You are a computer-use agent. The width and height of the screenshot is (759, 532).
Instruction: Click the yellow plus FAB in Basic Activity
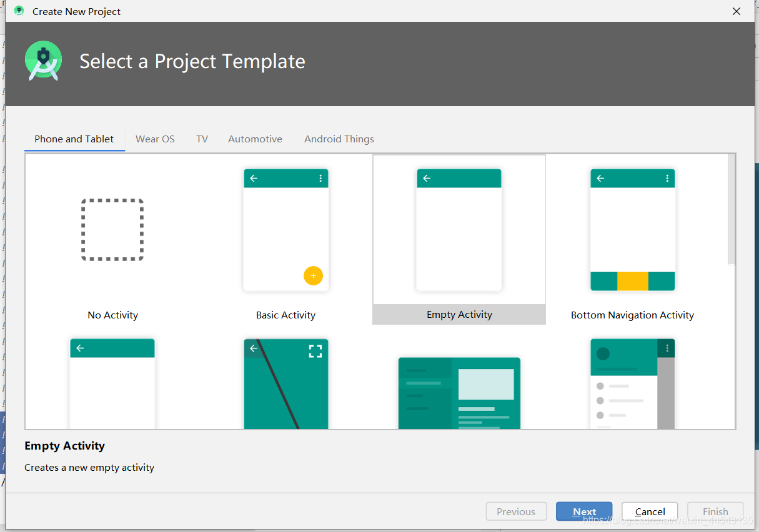pyautogui.click(x=313, y=275)
